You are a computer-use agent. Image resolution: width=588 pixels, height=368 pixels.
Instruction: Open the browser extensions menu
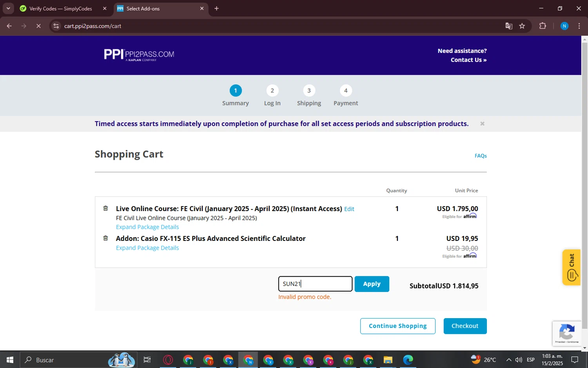(543, 26)
